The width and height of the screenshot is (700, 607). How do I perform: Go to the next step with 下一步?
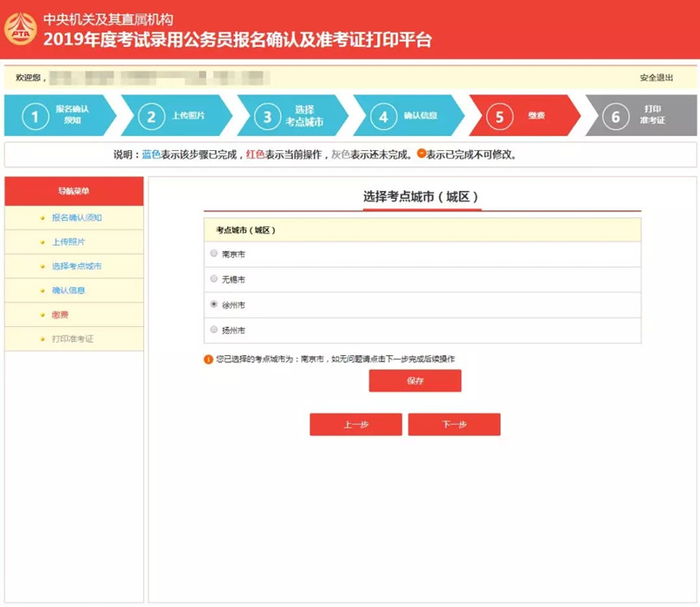pyautogui.click(x=454, y=424)
